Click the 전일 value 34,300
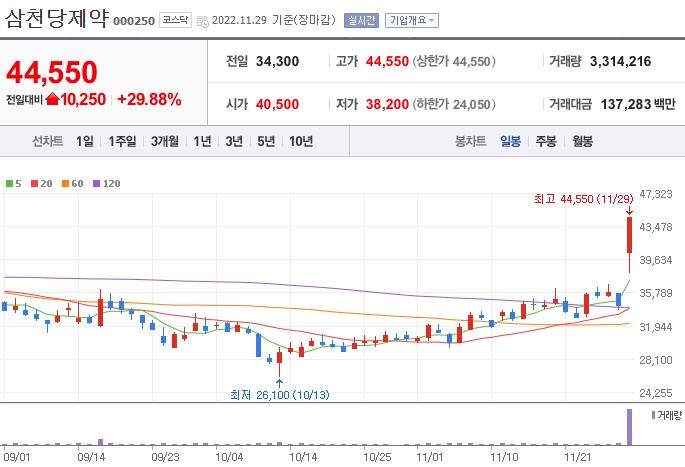685x467 pixels. click(277, 61)
